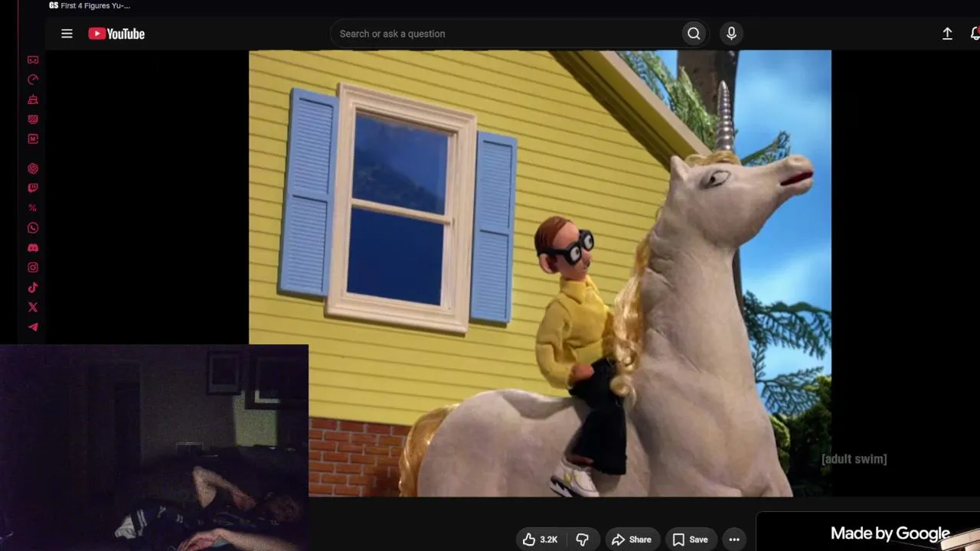This screenshot has width=980, height=551.
Task: Click the webcam overlay in the corner
Action: tap(154, 448)
